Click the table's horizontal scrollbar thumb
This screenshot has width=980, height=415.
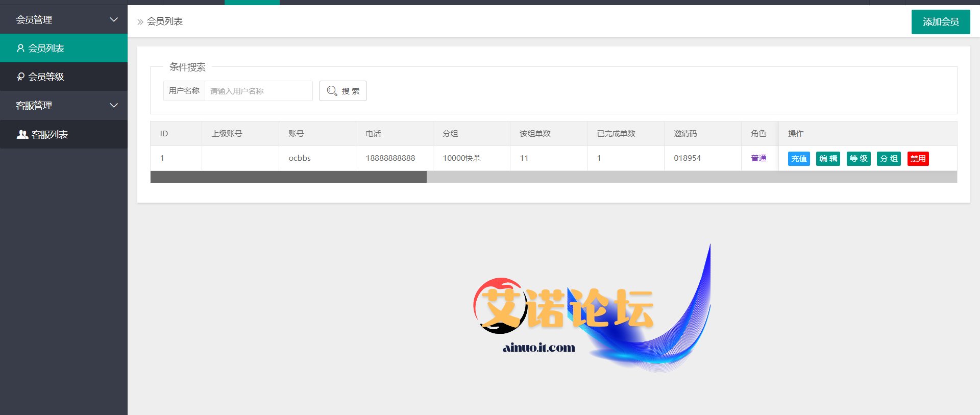[288, 177]
